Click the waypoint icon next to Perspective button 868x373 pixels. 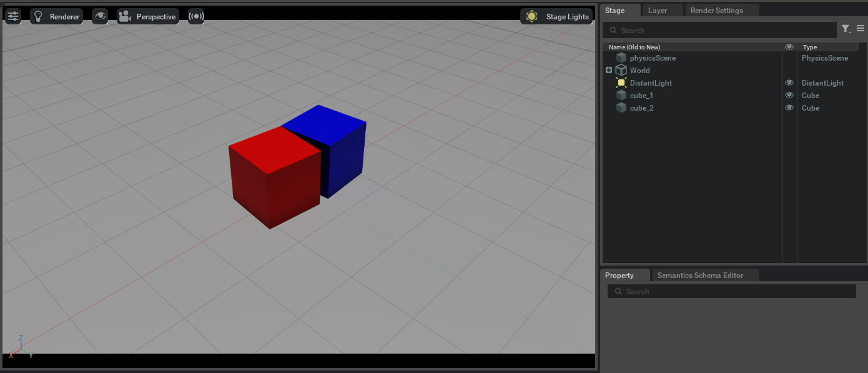tap(196, 16)
